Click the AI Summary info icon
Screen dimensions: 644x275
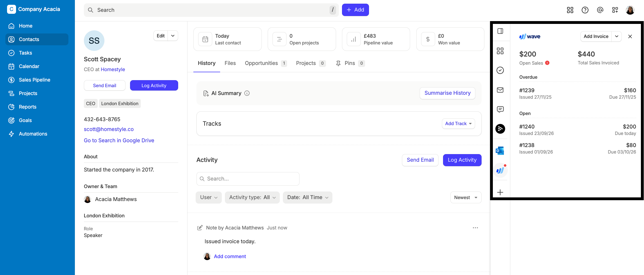(x=247, y=93)
